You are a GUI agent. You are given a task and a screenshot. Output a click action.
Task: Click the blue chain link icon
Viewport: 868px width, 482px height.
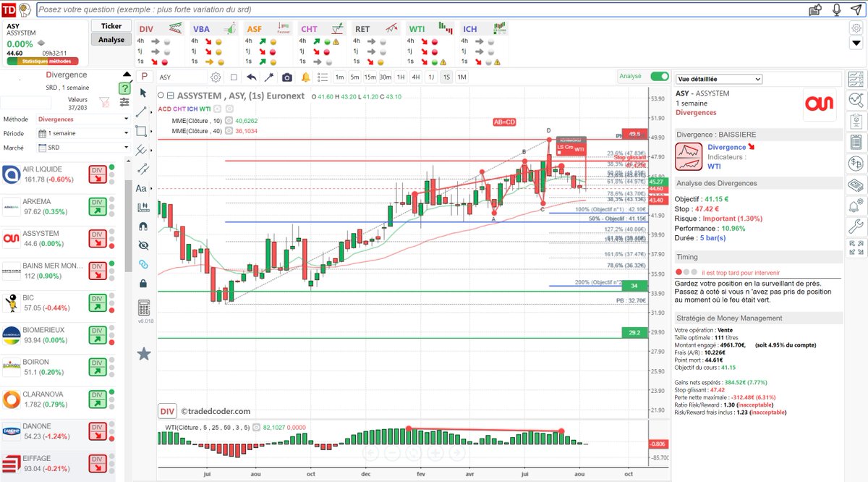point(143,264)
